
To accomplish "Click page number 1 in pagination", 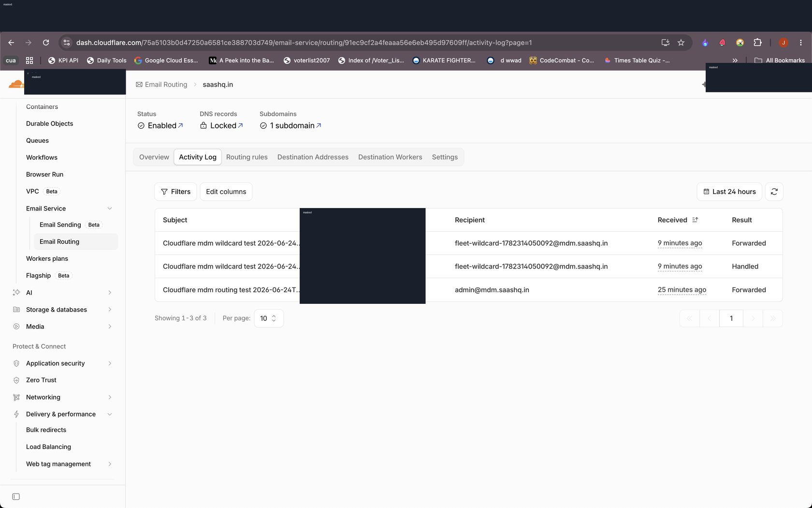I will pos(731,318).
